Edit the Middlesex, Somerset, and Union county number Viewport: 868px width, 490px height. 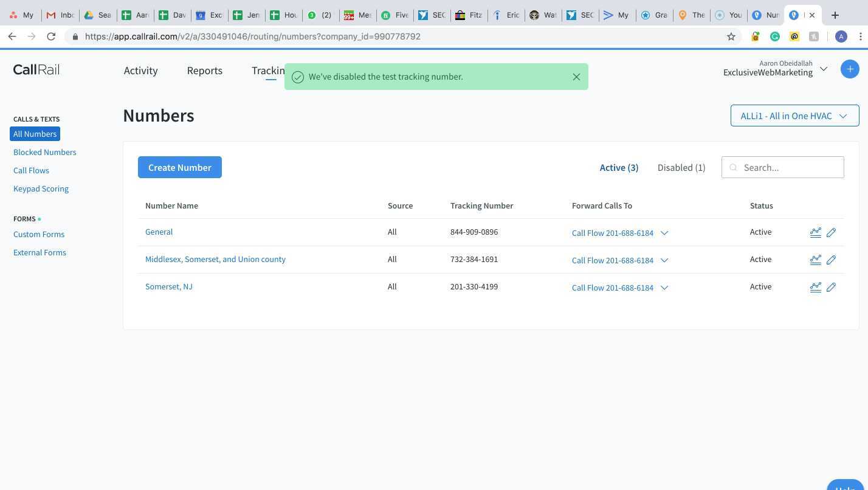(x=831, y=260)
